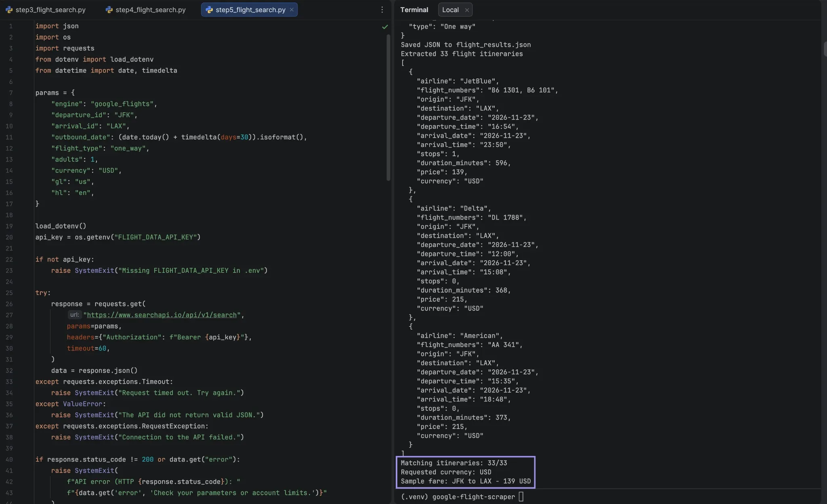The height and width of the screenshot is (504, 827).
Task: Click the "import requests" line
Action: 65,48
